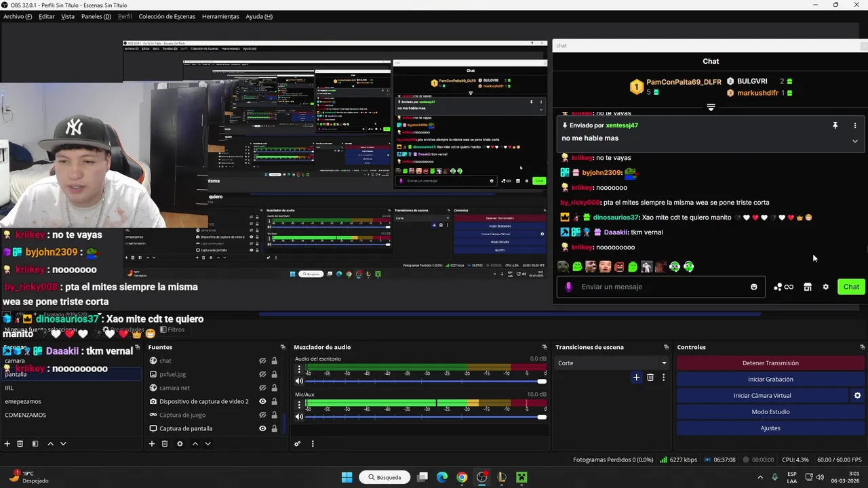
Task: Open scene filters icon in scenes toolbar
Action: tap(35, 444)
